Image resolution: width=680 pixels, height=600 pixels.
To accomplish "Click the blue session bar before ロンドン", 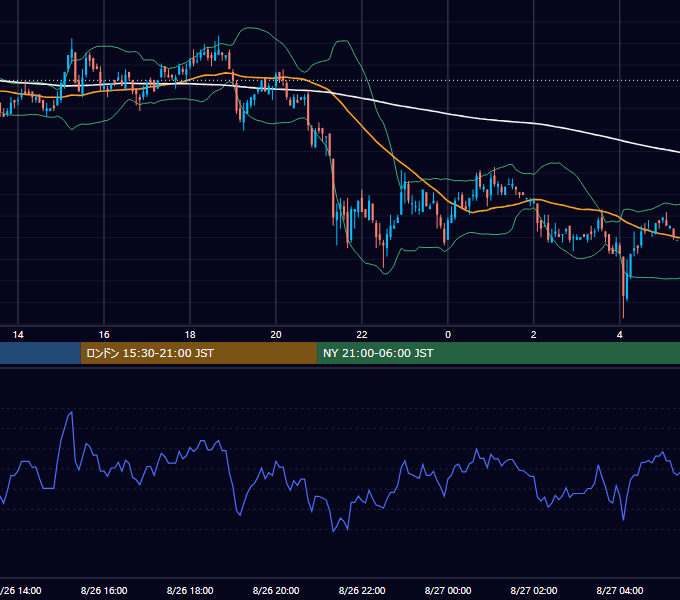I will point(40,353).
